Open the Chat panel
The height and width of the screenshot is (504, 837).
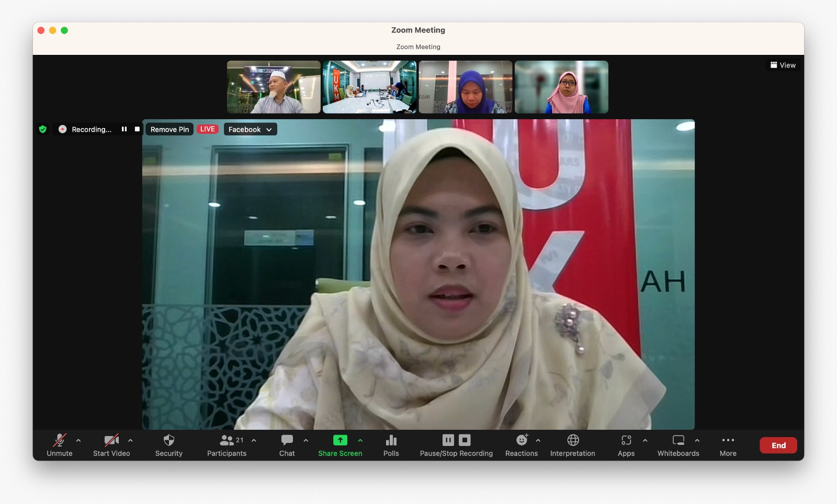287,445
